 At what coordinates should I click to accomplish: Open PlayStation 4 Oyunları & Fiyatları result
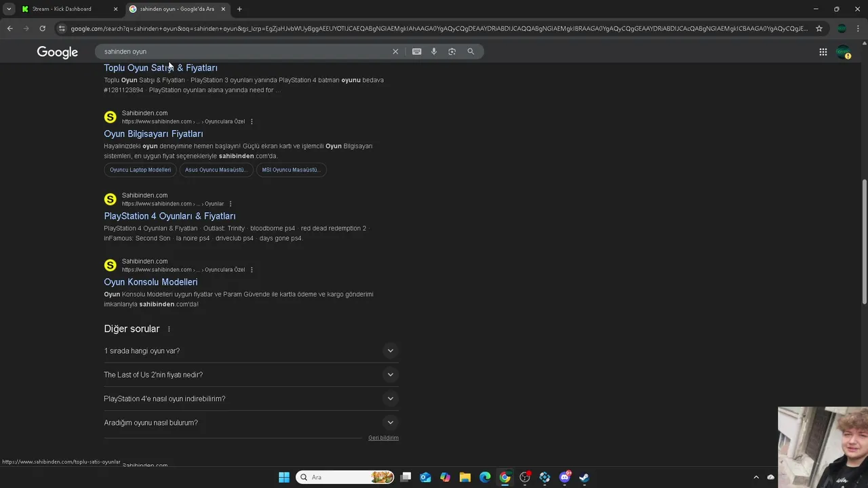click(x=170, y=216)
